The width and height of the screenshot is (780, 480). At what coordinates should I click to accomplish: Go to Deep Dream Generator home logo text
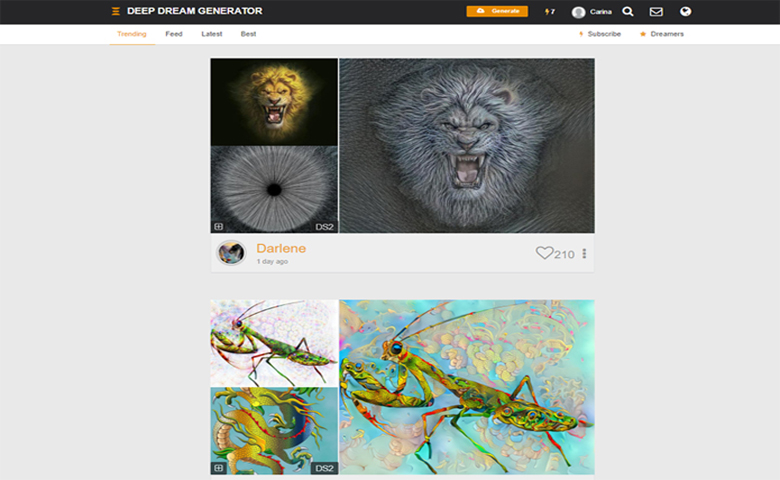point(195,11)
